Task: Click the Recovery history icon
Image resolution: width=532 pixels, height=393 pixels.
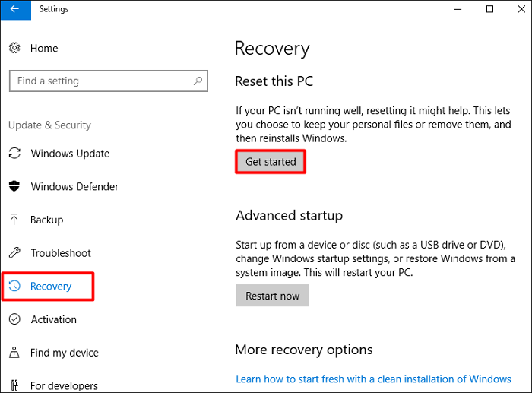Action: [14, 287]
